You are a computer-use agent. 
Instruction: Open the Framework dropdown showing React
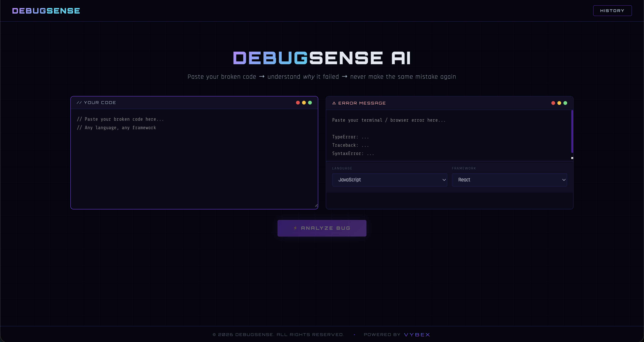(509, 180)
